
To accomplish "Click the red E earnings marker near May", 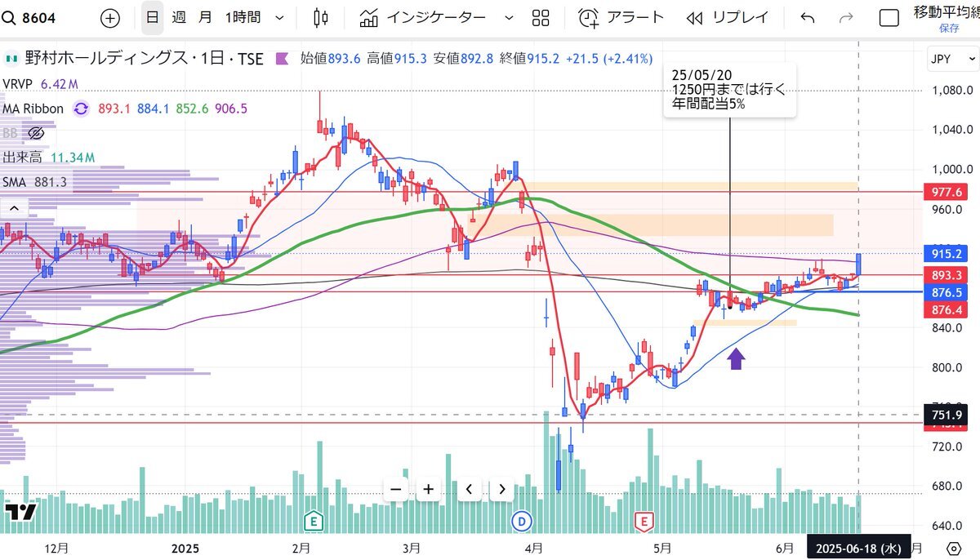I will click(x=646, y=520).
